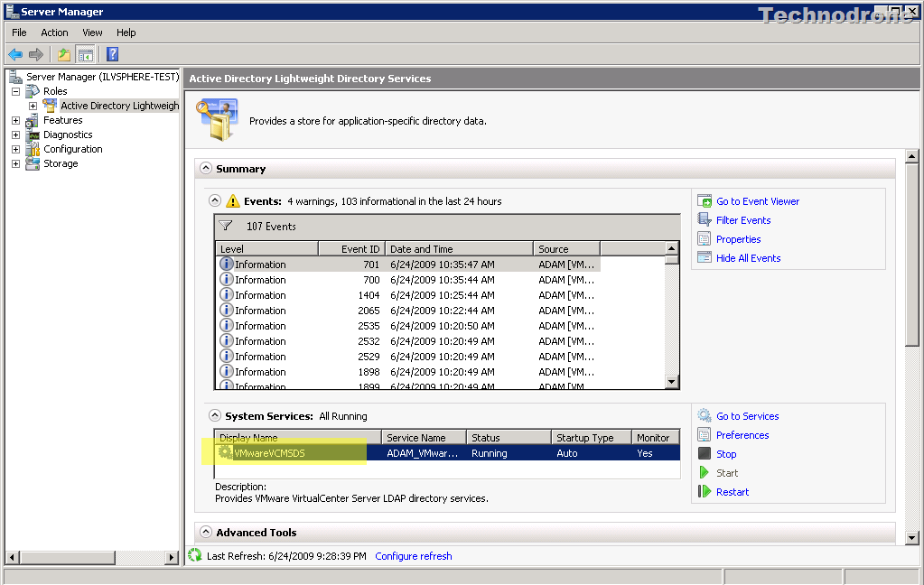Click the Forward arrow toolbar icon
Image resolution: width=924 pixels, height=585 pixels.
click(x=36, y=55)
